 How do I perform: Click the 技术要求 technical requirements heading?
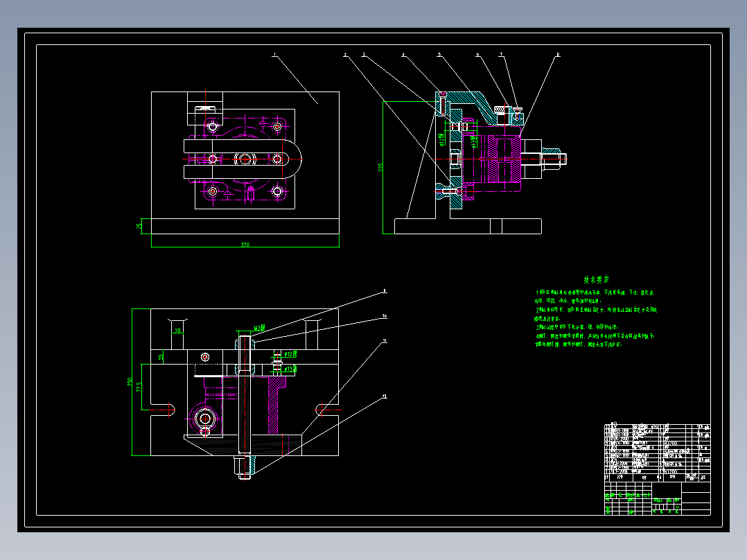coord(596,280)
